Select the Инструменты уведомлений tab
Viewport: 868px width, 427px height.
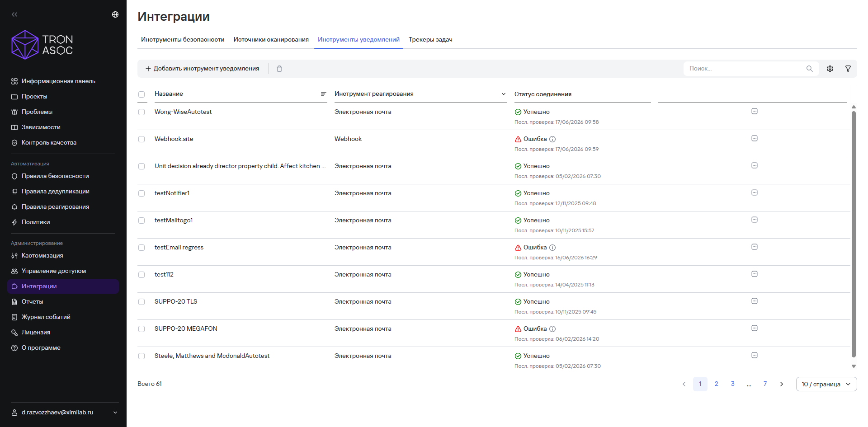tap(359, 40)
